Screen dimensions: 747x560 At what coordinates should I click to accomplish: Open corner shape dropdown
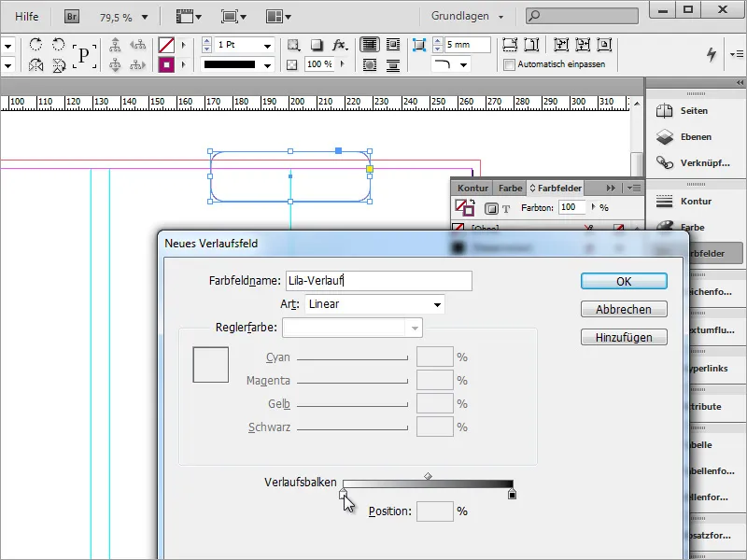[x=463, y=64]
